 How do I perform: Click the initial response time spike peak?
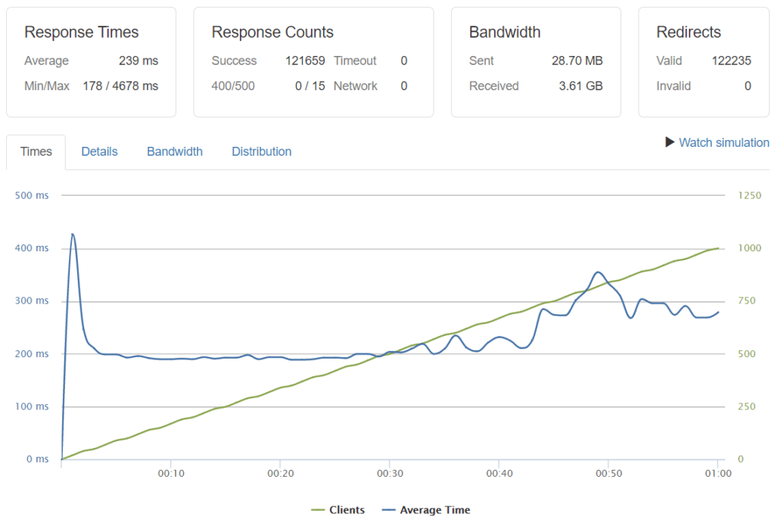point(73,235)
